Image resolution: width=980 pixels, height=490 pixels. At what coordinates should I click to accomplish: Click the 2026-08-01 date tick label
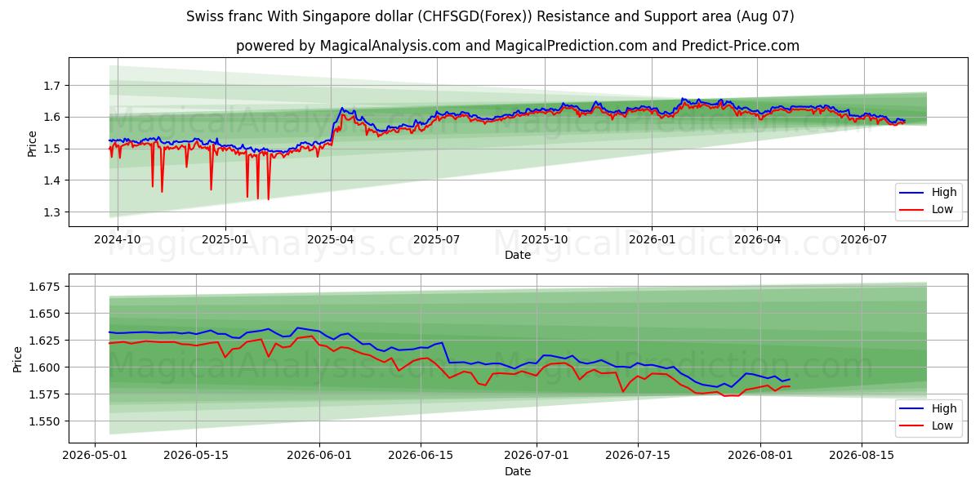tap(760, 457)
